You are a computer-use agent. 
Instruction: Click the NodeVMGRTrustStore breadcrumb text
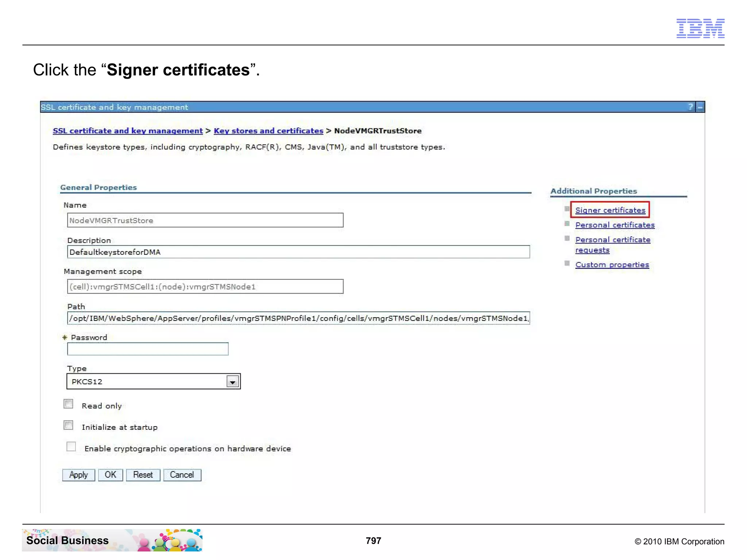pyautogui.click(x=378, y=131)
